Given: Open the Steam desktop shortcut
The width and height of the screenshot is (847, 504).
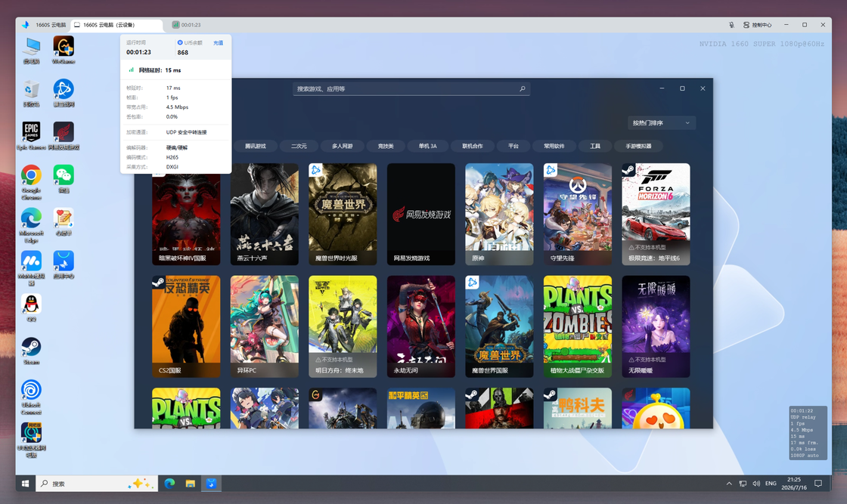Looking at the screenshot, I should (x=31, y=351).
